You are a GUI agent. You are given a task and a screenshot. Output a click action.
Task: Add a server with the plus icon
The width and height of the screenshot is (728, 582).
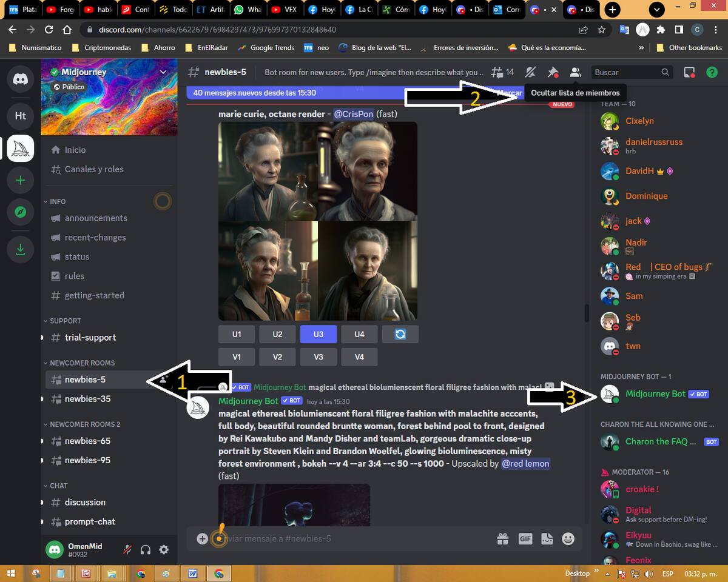(x=21, y=180)
